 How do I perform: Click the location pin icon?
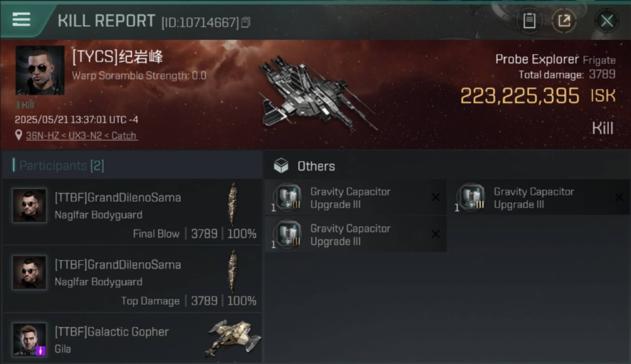18,135
